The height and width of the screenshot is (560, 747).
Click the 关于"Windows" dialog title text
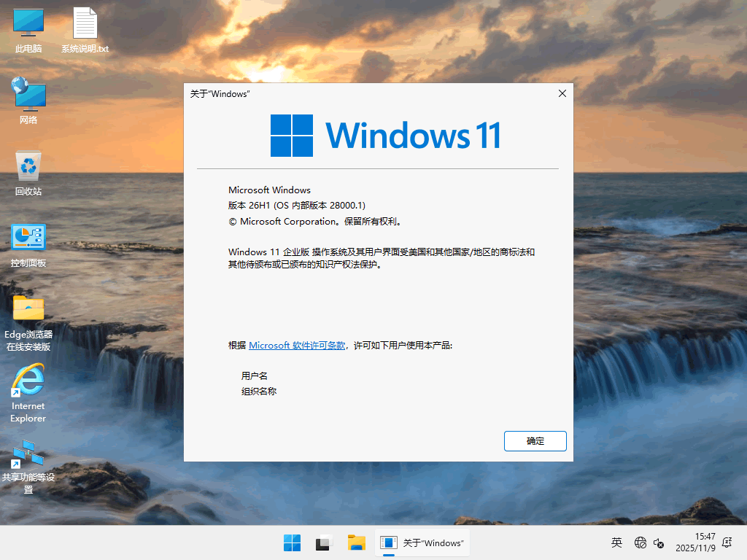click(220, 94)
